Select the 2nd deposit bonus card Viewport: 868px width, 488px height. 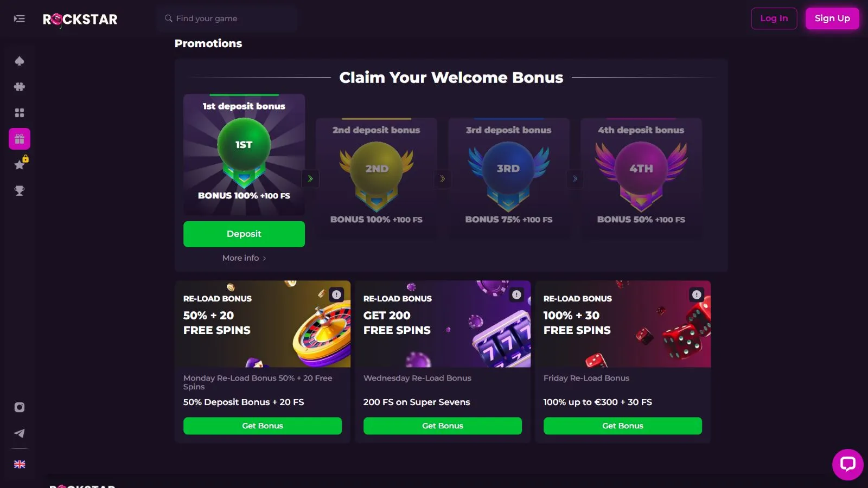click(376, 176)
